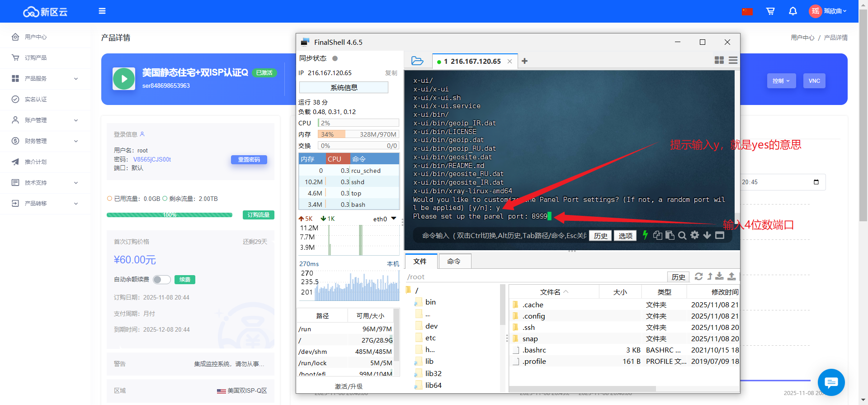Select the 216.167.120.65 session tab
Screen dimensions: 868x405
coord(472,61)
